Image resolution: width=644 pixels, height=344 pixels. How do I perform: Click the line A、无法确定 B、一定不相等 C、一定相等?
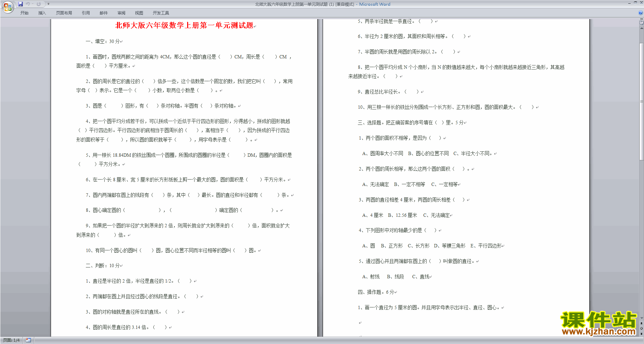pos(410,185)
